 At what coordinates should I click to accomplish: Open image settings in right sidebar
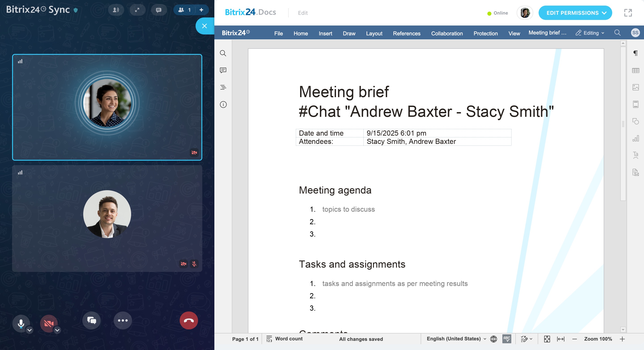pyautogui.click(x=635, y=87)
